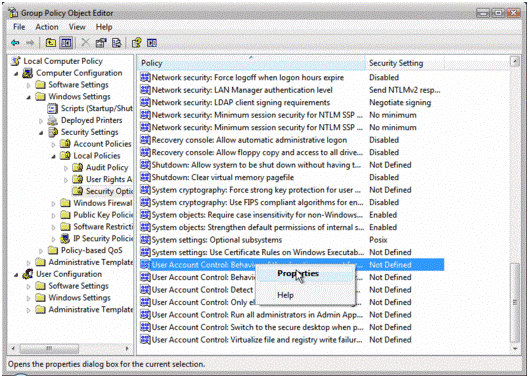Click the Security Settings shield icon

click(x=53, y=132)
